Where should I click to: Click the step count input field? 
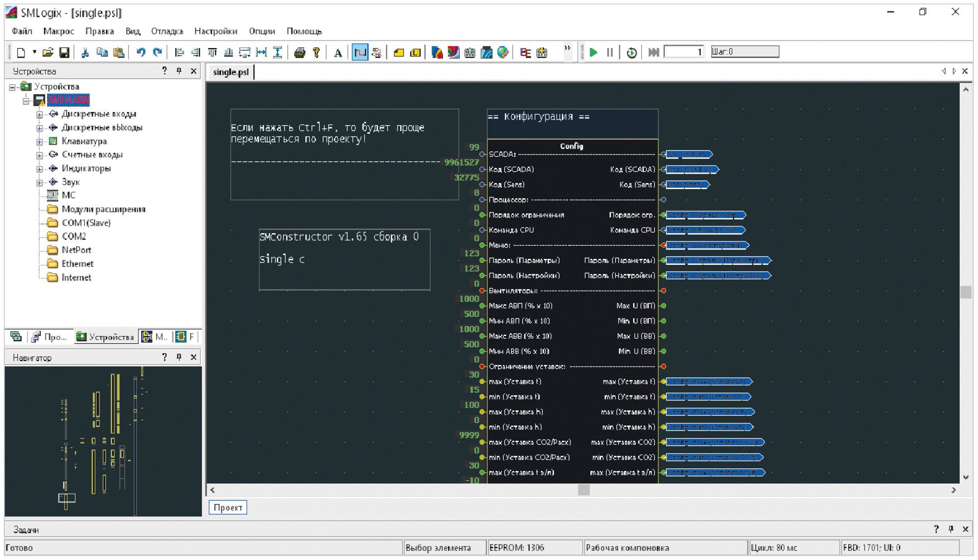tap(683, 52)
